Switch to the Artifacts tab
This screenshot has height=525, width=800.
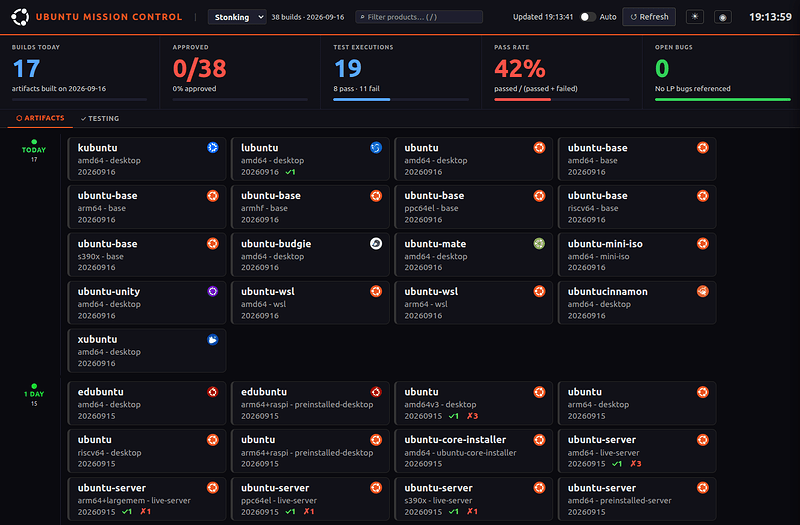(x=40, y=118)
